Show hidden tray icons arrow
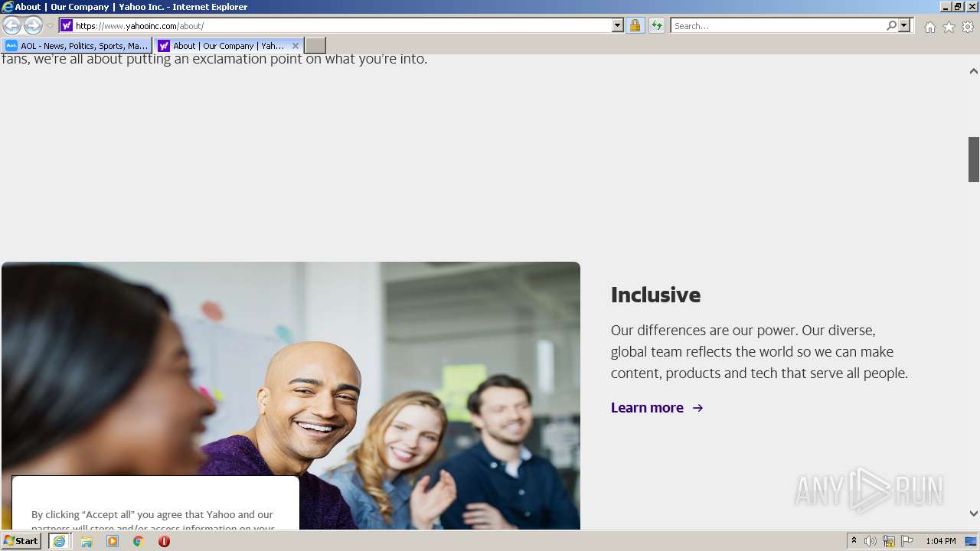 [854, 541]
